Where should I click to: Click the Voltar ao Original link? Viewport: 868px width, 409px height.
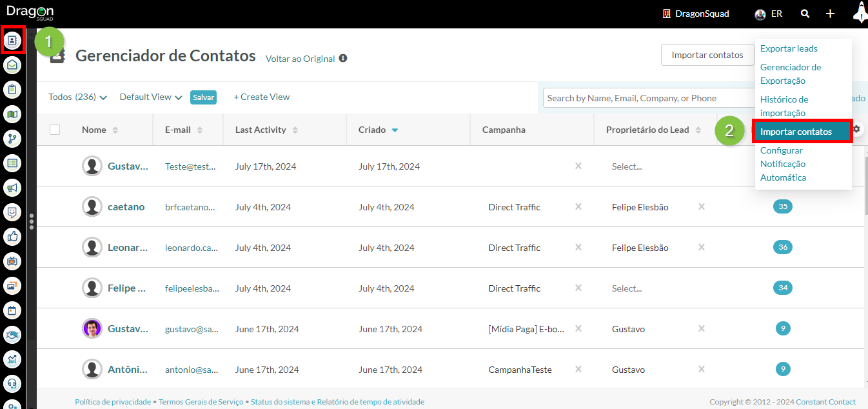click(300, 59)
